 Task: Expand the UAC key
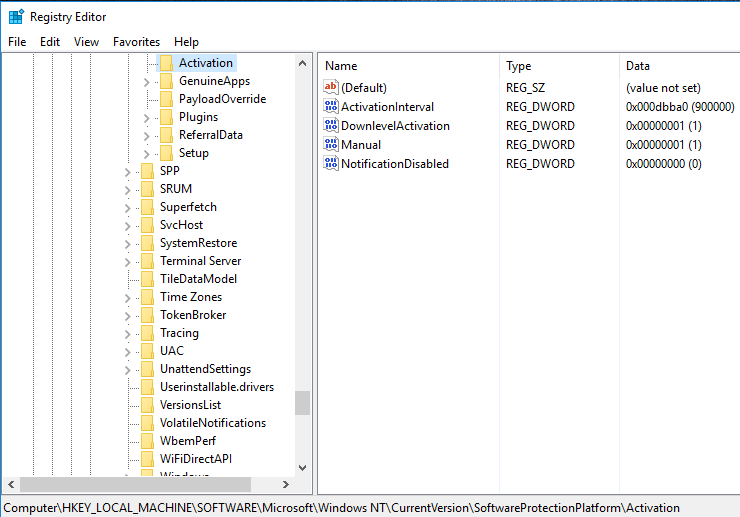[x=127, y=352]
